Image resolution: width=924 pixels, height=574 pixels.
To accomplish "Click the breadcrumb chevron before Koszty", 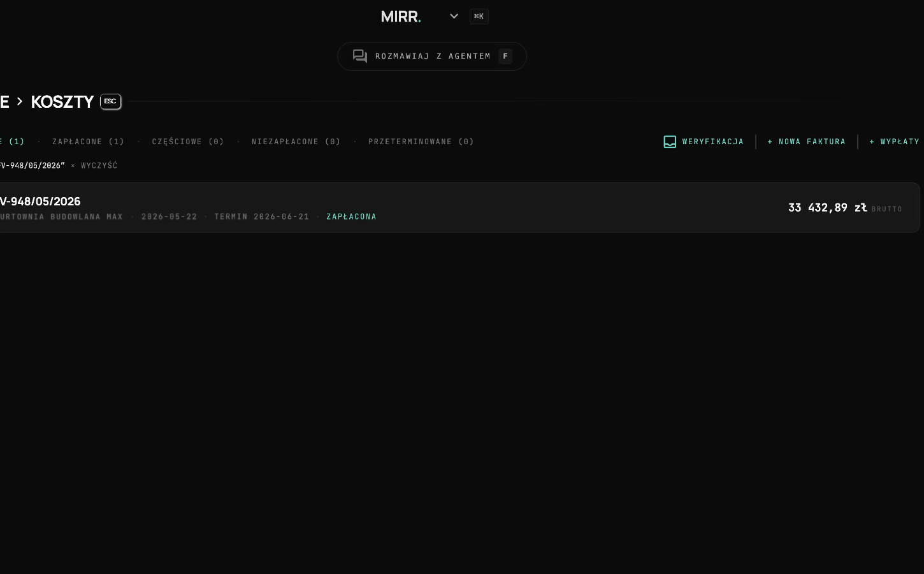I will 20,101.
